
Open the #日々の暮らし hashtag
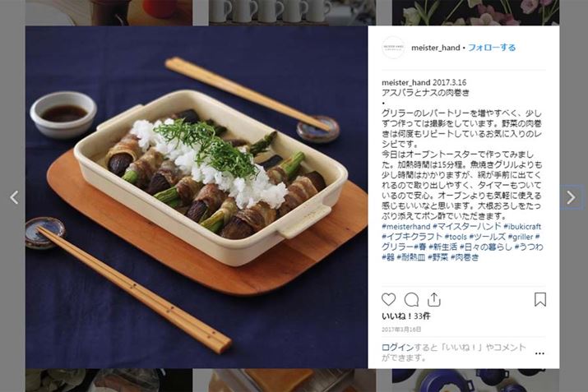486,247
